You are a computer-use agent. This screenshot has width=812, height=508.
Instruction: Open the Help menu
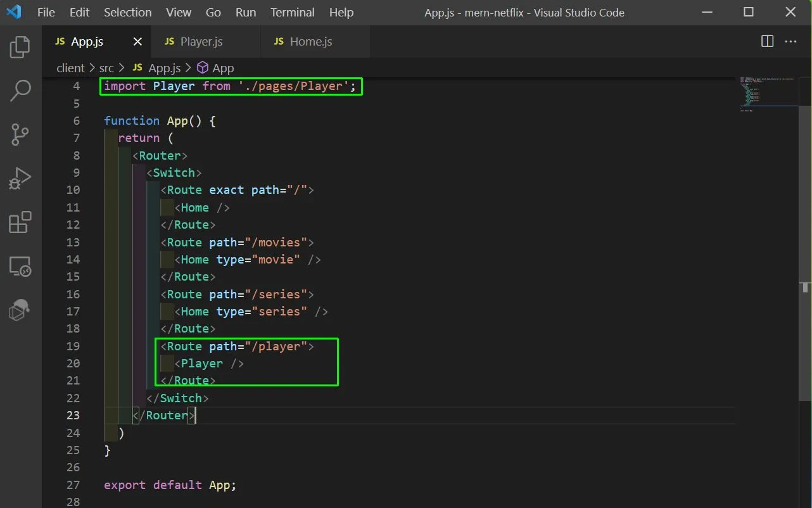[x=341, y=12]
